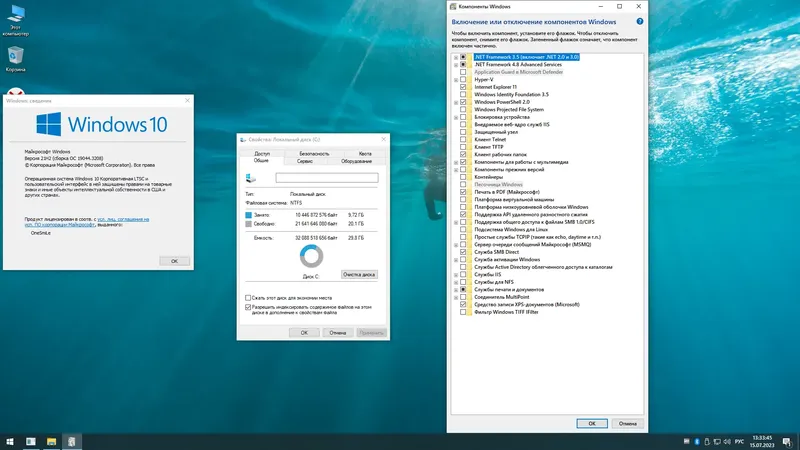Open File Explorer from the taskbar

[x=51, y=441]
